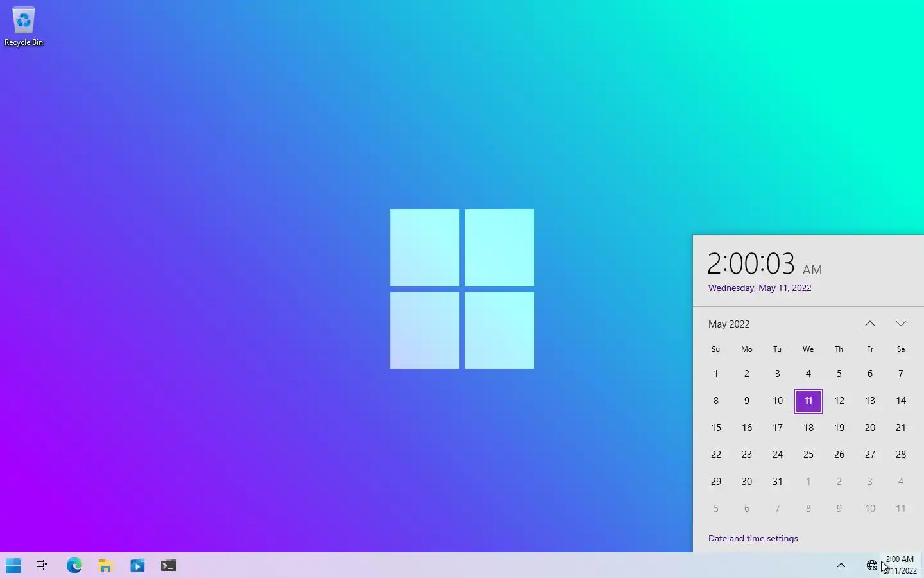Select grayed June 4 in calendar
This screenshot has width=924, height=578.
point(901,482)
